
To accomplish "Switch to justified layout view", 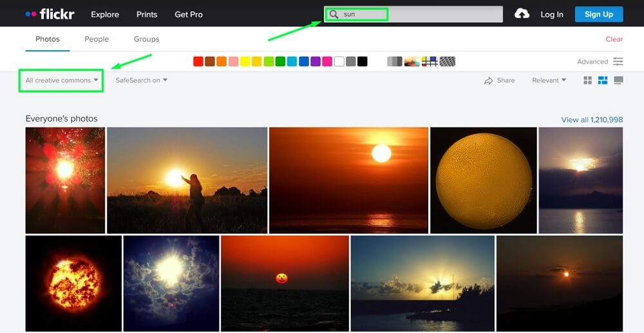I will [603, 81].
